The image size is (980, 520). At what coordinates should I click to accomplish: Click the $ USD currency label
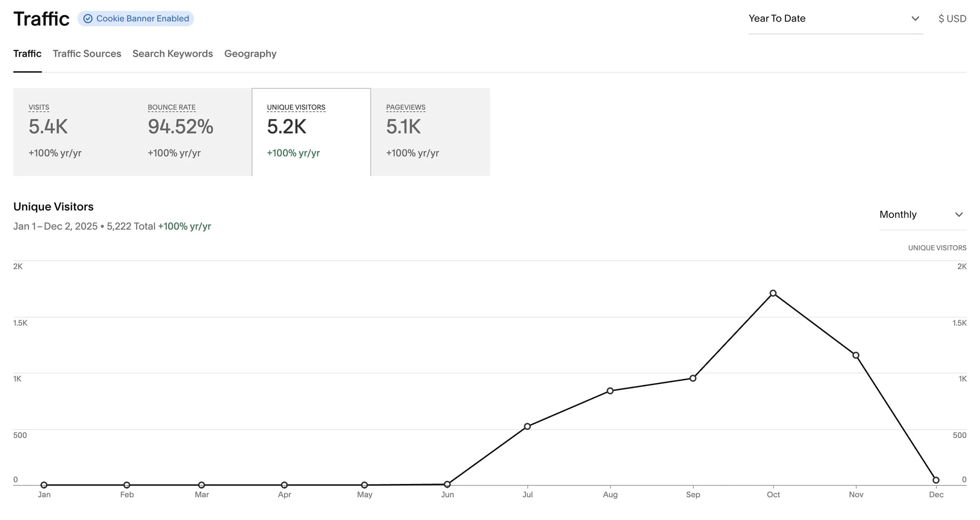click(952, 18)
